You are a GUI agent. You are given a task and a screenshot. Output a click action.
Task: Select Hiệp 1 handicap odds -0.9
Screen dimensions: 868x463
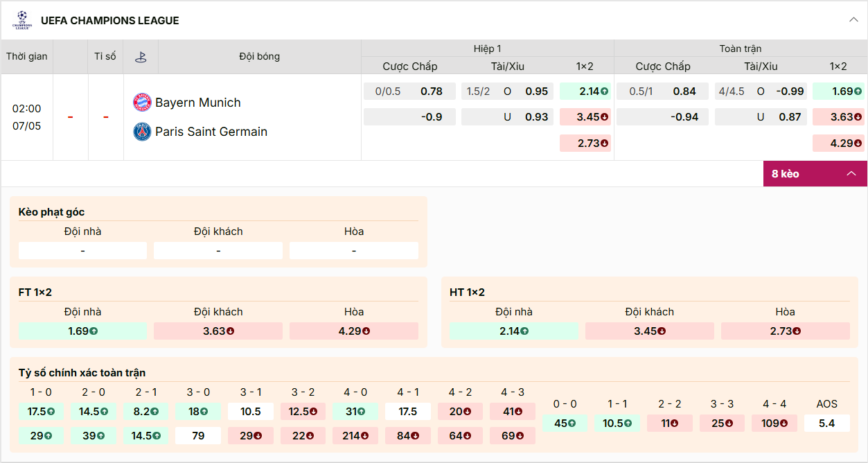[409, 117]
